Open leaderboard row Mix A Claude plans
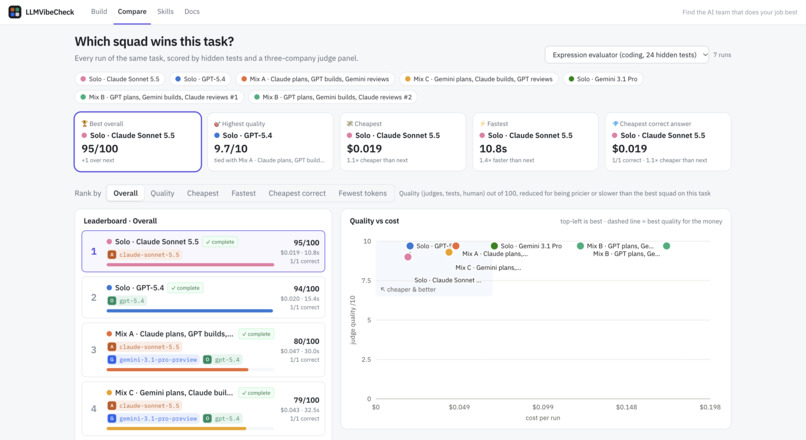This screenshot has width=806, height=440. tap(203, 350)
